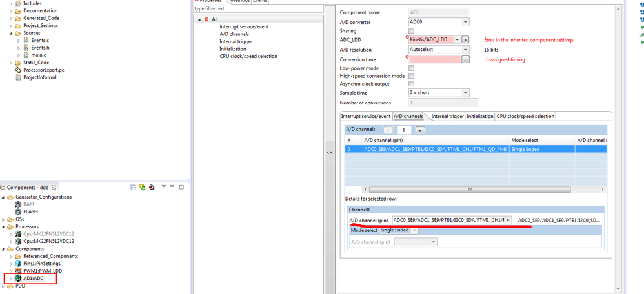This screenshot has width=644, height=294.
Task: Click the PWM1:PWM_LDD component icon
Action: [x=18, y=271]
